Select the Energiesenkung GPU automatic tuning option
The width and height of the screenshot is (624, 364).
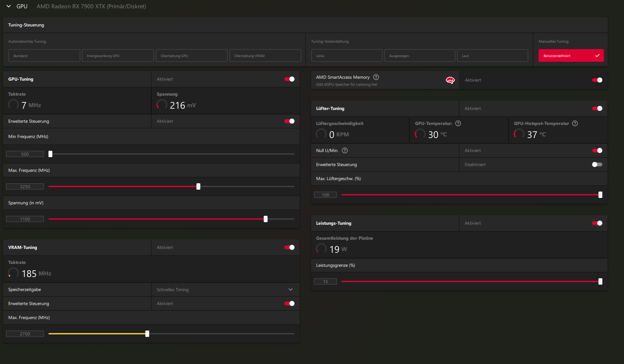pos(118,56)
